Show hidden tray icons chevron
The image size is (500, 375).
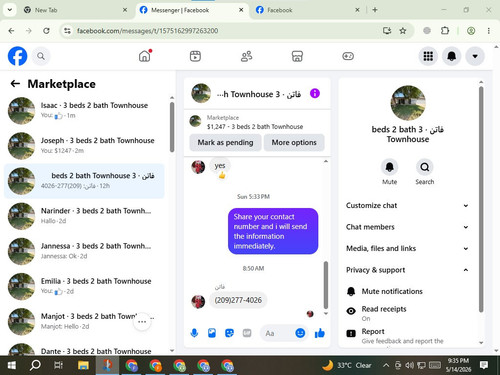point(386,365)
